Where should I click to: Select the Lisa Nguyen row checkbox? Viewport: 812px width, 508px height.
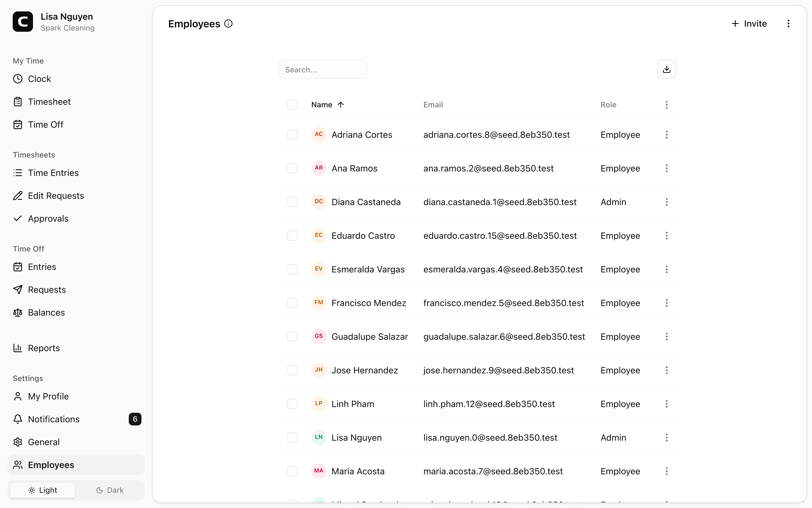[292, 438]
